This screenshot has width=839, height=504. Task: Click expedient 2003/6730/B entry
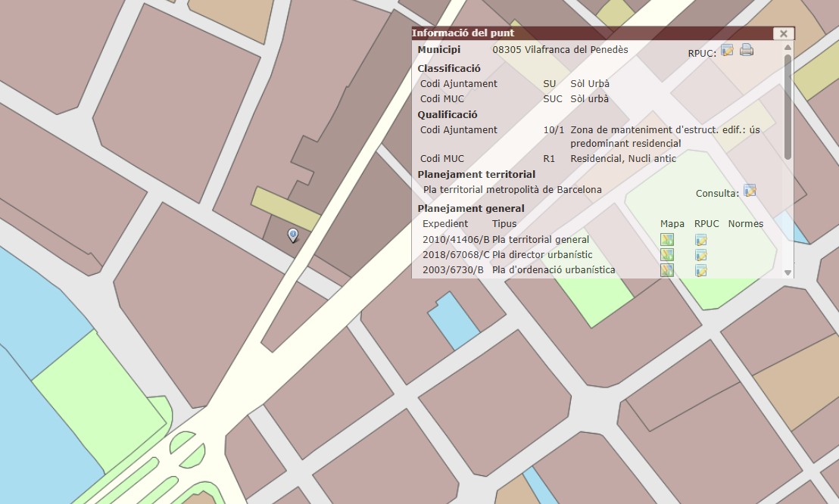pyautogui.click(x=453, y=270)
